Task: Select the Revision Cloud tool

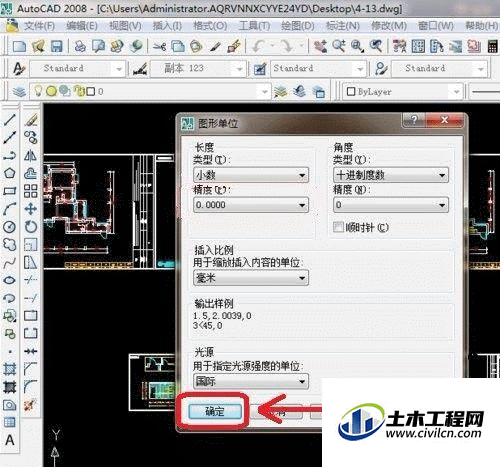Action: [x=10, y=245]
